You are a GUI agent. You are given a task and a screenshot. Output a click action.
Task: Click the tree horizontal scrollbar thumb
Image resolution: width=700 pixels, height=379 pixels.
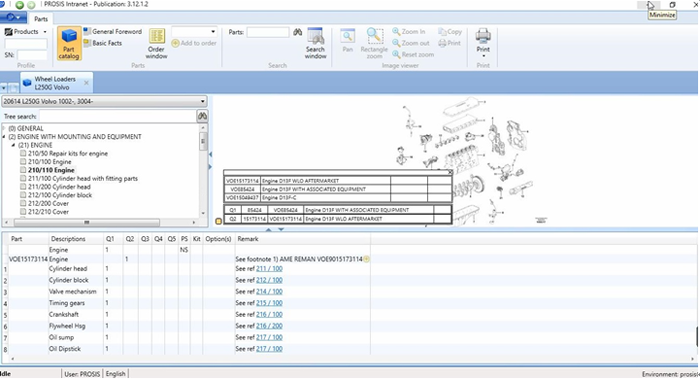pyautogui.click(x=87, y=222)
